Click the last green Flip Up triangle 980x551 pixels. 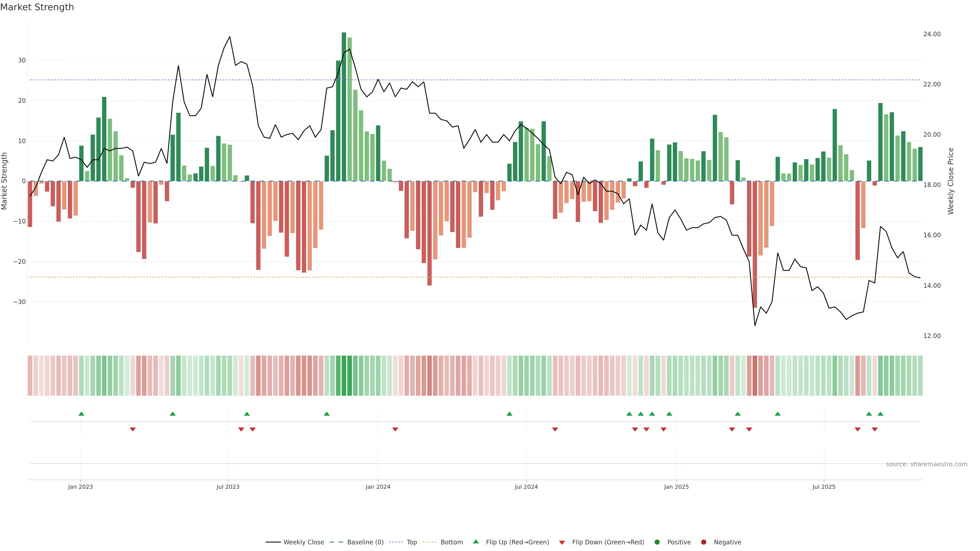[880, 414]
